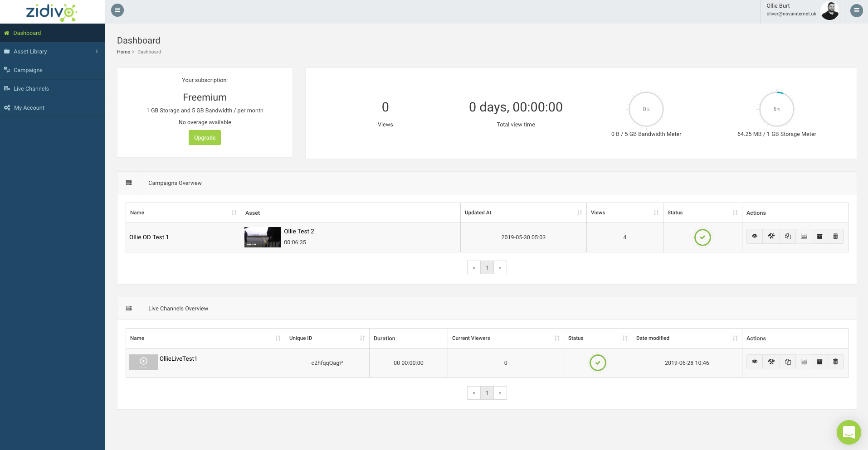Screen dimensions: 868x450
Task: Archive the OllieLiveTest1 live channel
Action: coord(819,362)
